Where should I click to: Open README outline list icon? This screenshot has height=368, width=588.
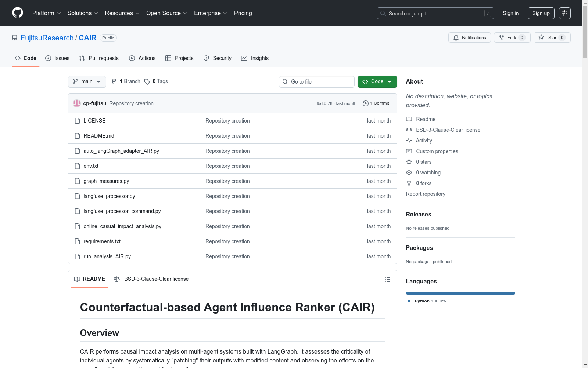387,279
